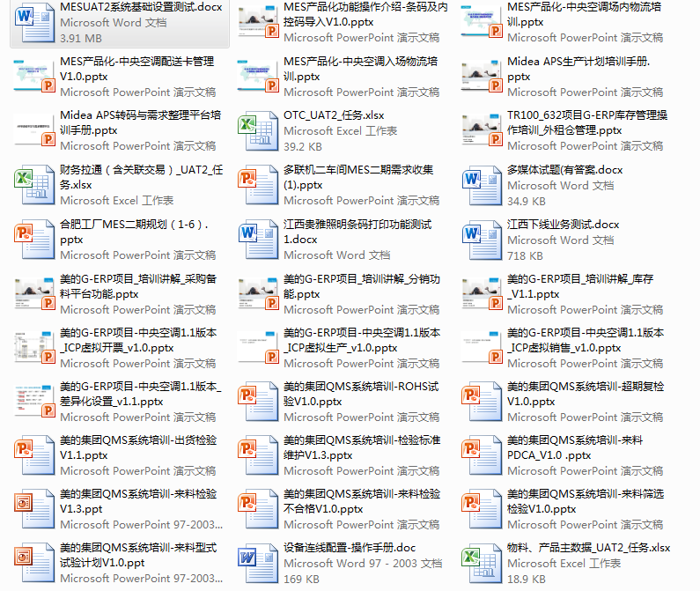This screenshot has height=591, width=700.
Task: Select legacy PPT icon of 美的集团QMS系统培训-来料检验V1.3.ppt
Action: [34, 508]
